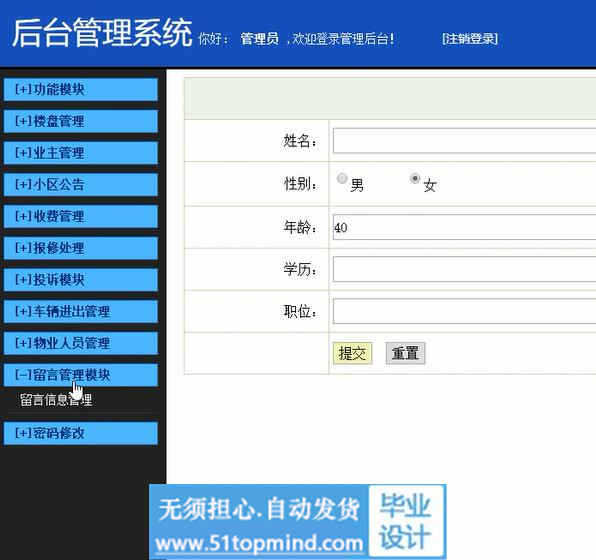Focus the 年龄 field showing 40
This screenshot has width=596, height=560.
coord(464,227)
